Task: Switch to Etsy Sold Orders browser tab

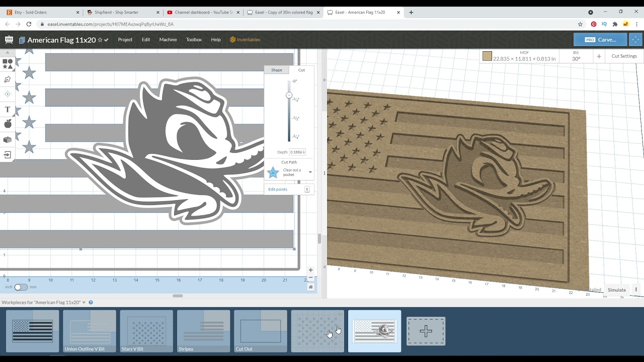Action: click(x=42, y=12)
